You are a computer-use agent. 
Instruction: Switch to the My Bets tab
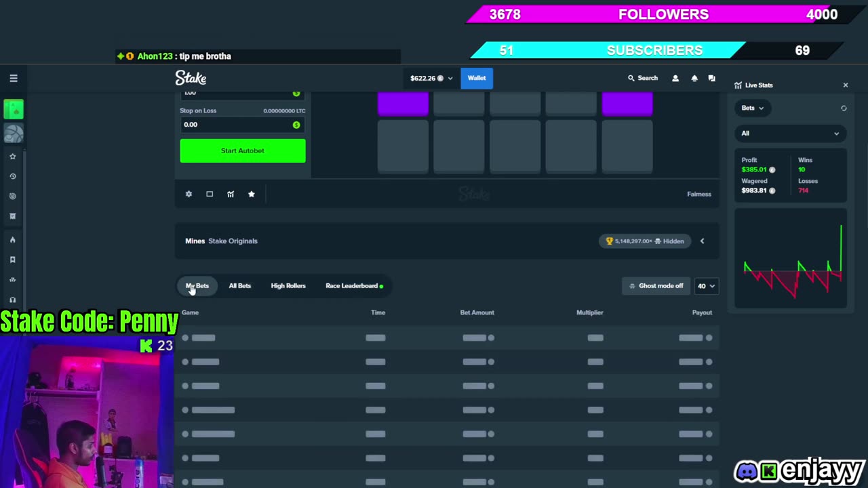pyautogui.click(x=197, y=286)
